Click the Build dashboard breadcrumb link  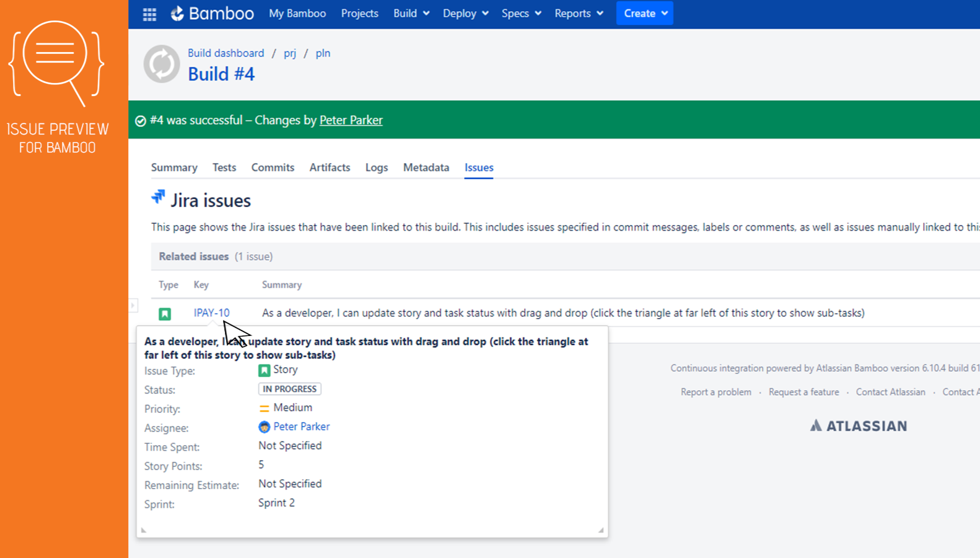click(x=226, y=53)
